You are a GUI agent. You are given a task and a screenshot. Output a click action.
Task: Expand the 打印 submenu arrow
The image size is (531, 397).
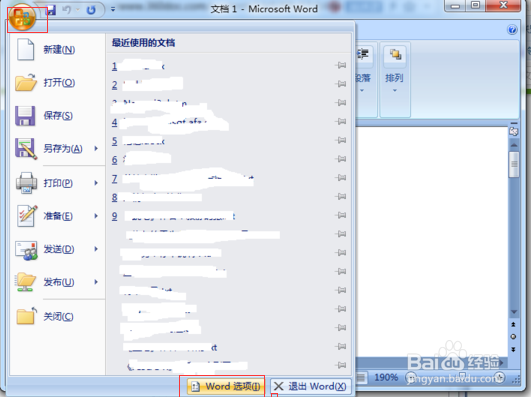tap(96, 183)
